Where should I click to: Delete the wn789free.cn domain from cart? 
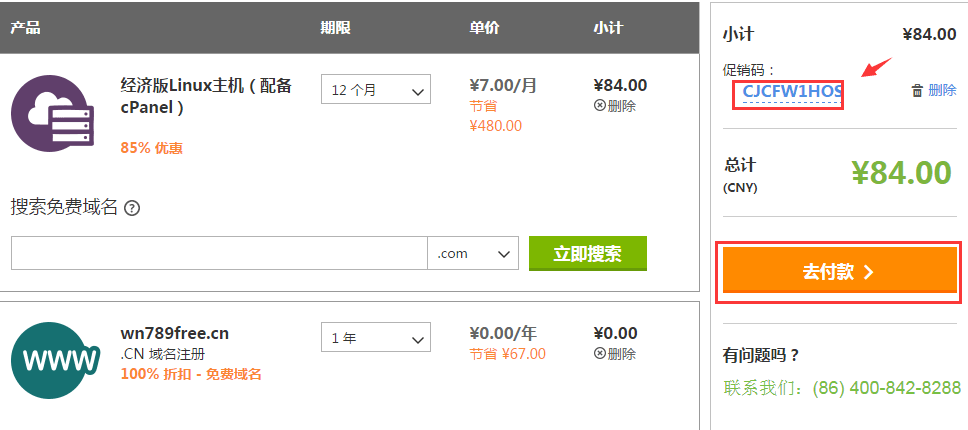point(614,353)
